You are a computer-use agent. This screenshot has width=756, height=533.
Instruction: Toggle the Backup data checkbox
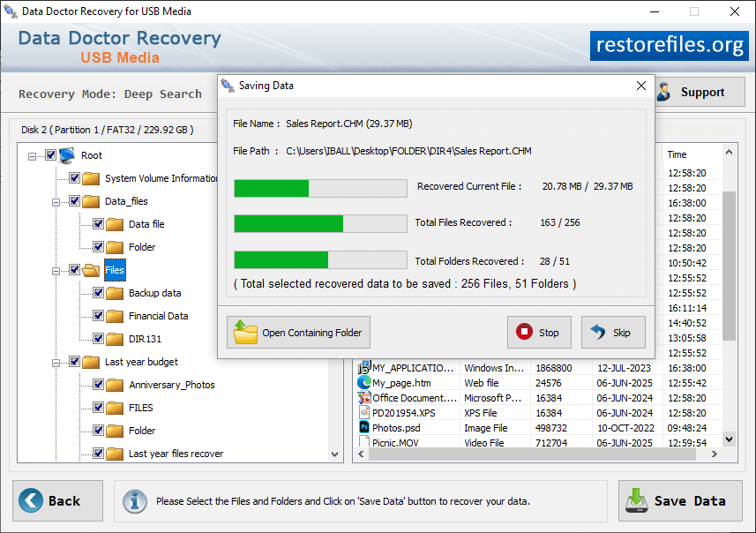(x=98, y=293)
